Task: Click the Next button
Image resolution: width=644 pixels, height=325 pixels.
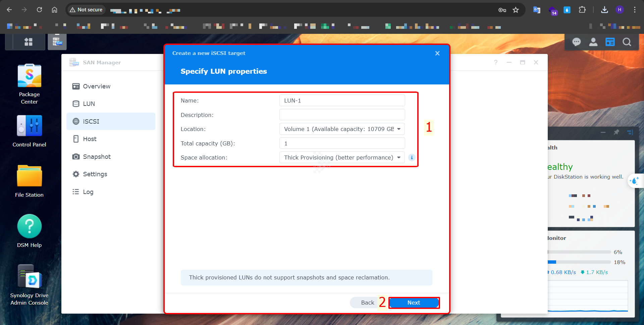Action: pos(414,303)
